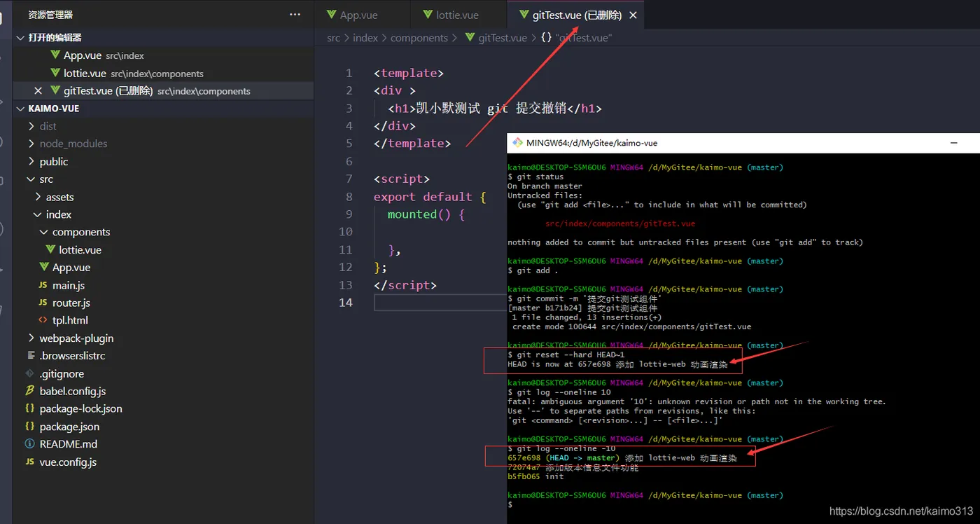Image resolution: width=980 pixels, height=524 pixels.
Task: Click the h1 line with 凯小默测试 git 提交撤销
Action: [x=495, y=109]
